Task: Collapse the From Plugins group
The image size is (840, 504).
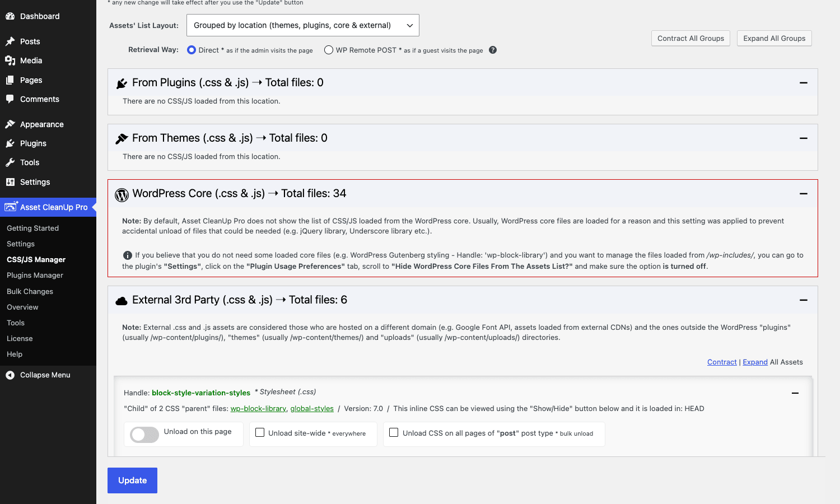Action: coord(804,82)
